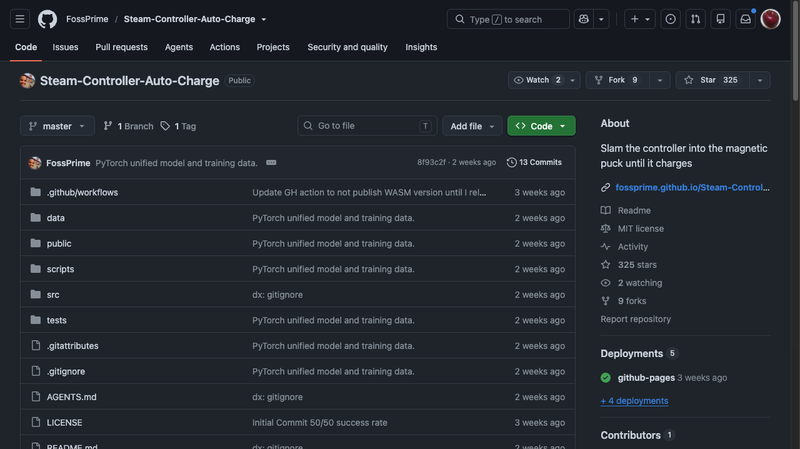
Task: Open 'Initial Commit 50/50 success rate' message
Action: [319, 422]
